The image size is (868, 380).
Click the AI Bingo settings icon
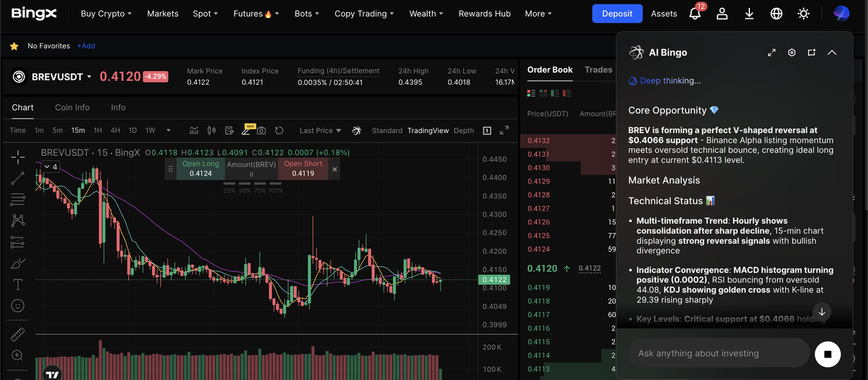(791, 53)
